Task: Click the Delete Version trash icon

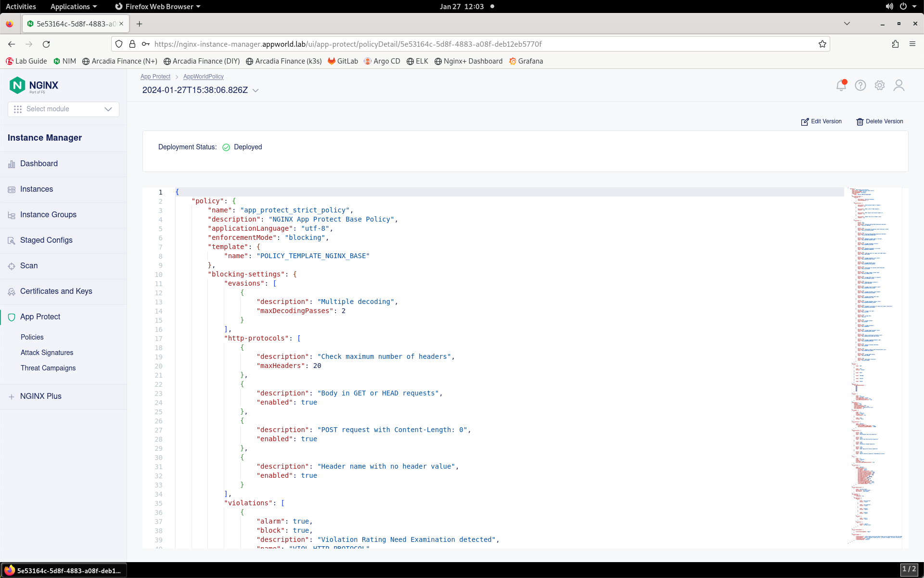Action: click(860, 122)
